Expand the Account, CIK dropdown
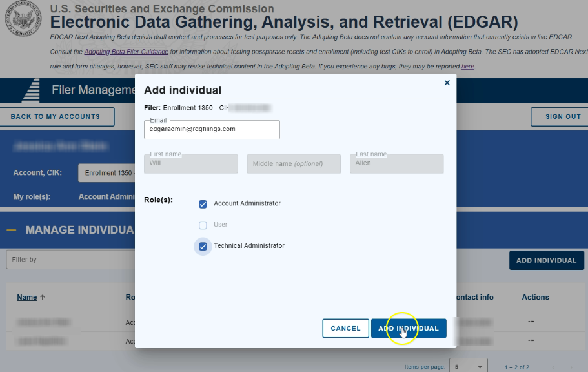Screen dimensions: 588x372 [x=106, y=173]
